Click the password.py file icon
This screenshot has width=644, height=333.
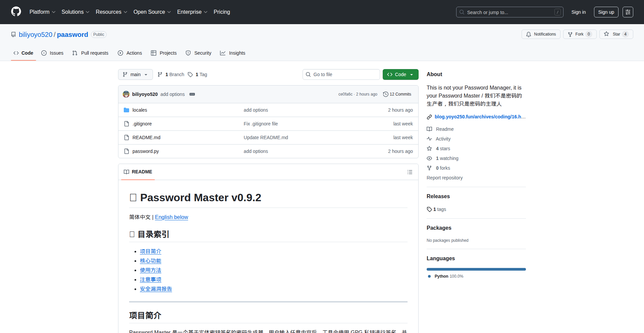(x=126, y=151)
